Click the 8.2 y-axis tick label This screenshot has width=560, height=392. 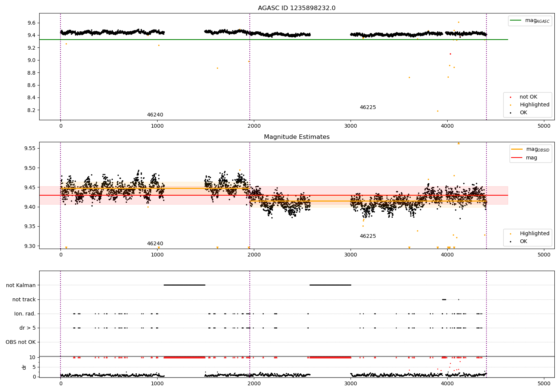pyautogui.click(x=31, y=111)
